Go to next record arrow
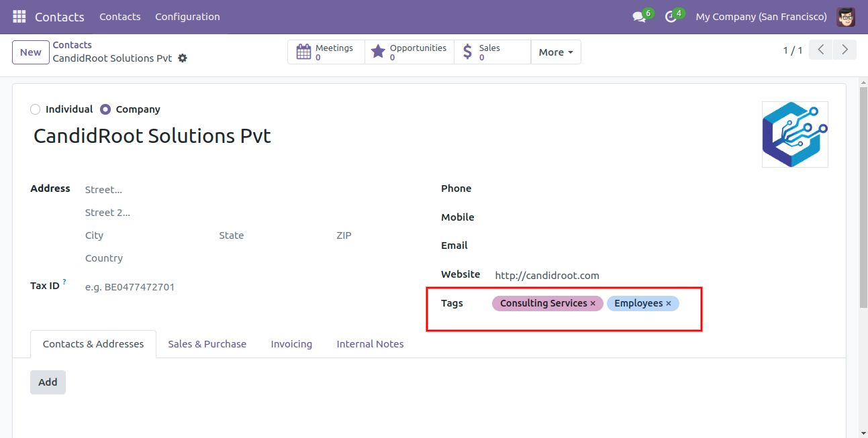The height and width of the screenshot is (438, 868). (845, 50)
